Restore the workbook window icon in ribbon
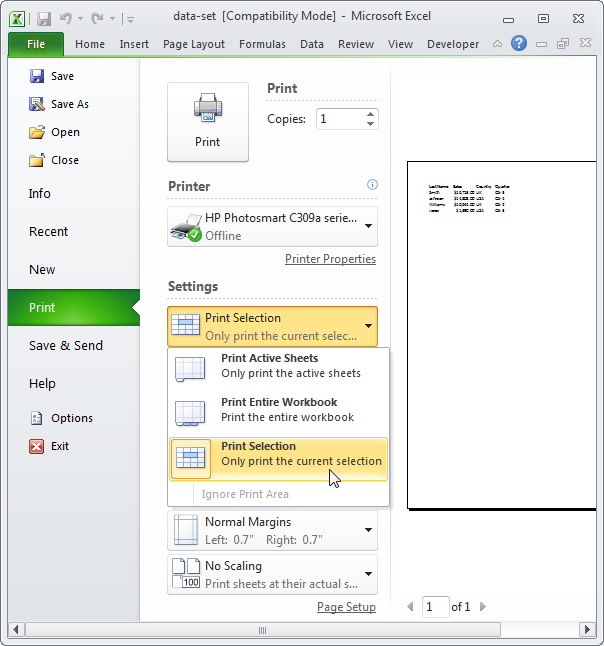Image resolution: width=604 pixels, height=646 pixels. 563,44
